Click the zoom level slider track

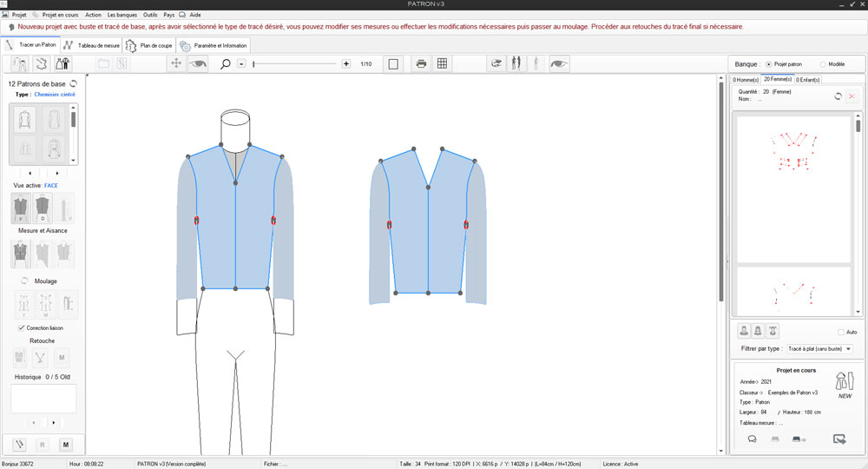[x=295, y=64]
